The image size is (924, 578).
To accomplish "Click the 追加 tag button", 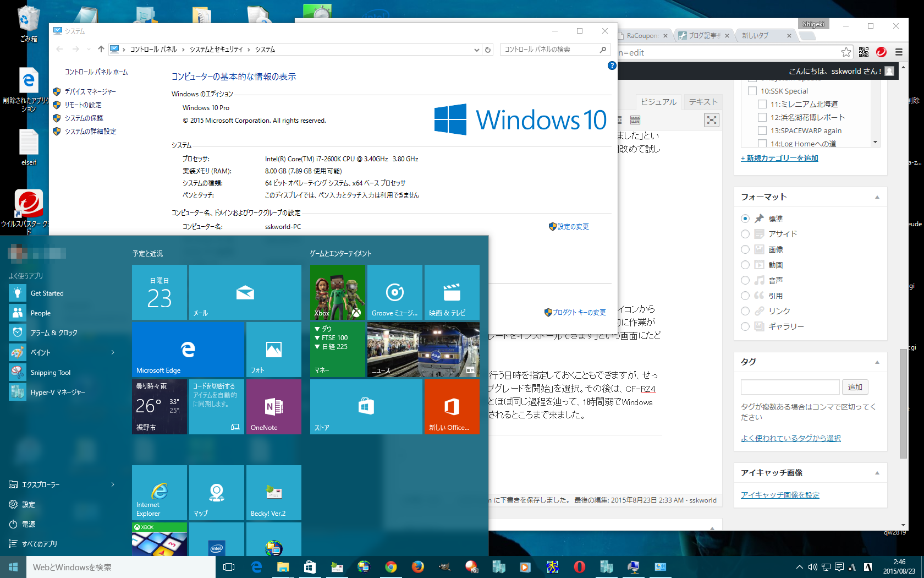I will (x=855, y=387).
